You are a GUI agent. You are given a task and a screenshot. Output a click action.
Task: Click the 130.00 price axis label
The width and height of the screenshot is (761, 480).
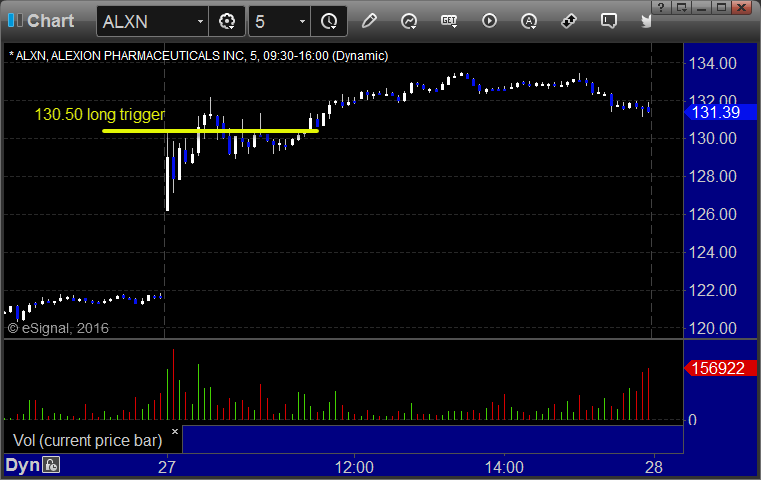(712, 138)
